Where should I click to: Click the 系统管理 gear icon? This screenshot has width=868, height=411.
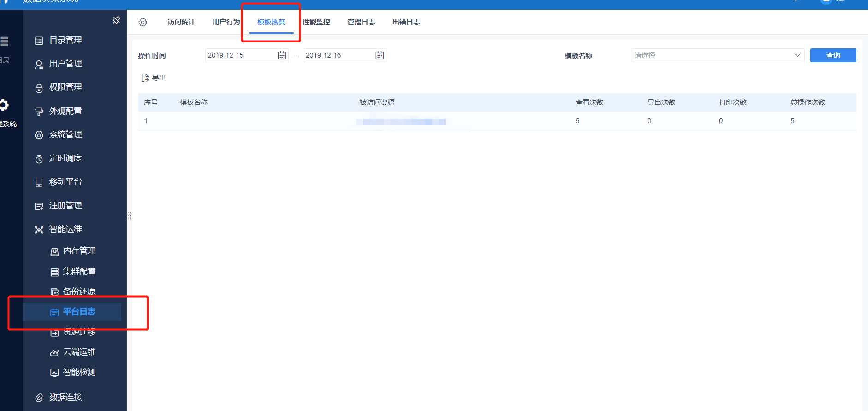[39, 135]
